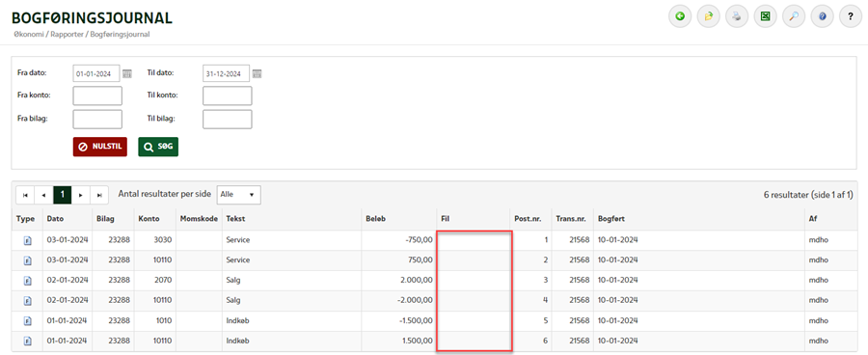
Task: Click the Fra konto input field
Action: [x=97, y=96]
